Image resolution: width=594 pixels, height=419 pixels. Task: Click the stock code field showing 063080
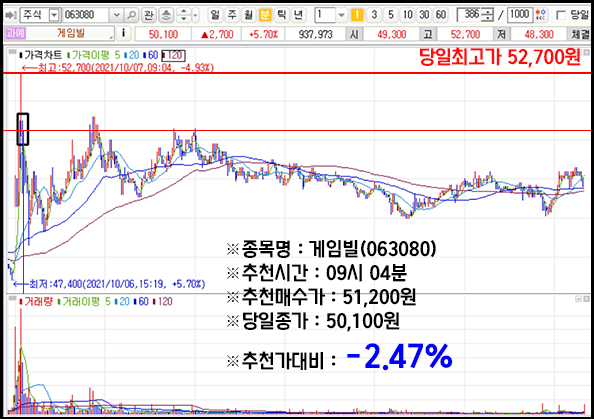pos(86,15)
